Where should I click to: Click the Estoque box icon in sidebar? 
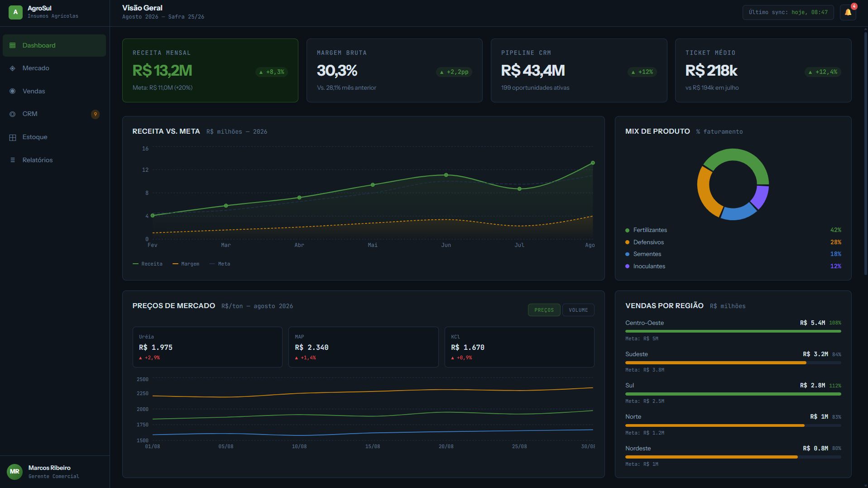(13, 137)
